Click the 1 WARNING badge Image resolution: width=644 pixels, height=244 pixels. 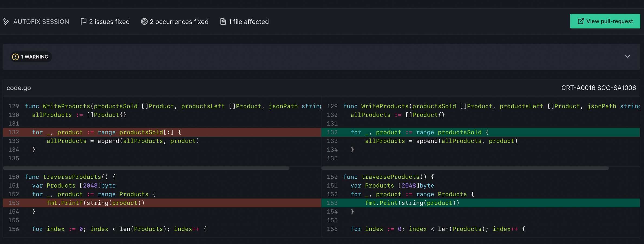coord(31,57)
